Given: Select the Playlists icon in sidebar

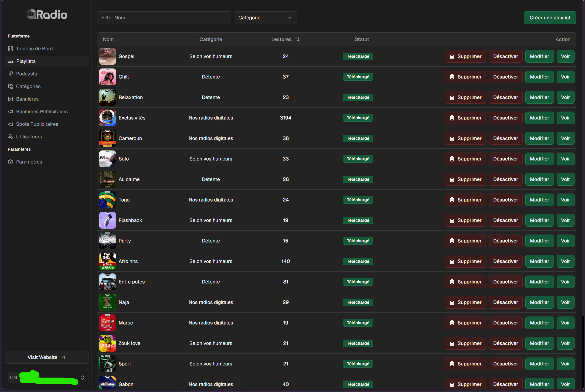Looking at the screenshot, I should click(10, 61).
